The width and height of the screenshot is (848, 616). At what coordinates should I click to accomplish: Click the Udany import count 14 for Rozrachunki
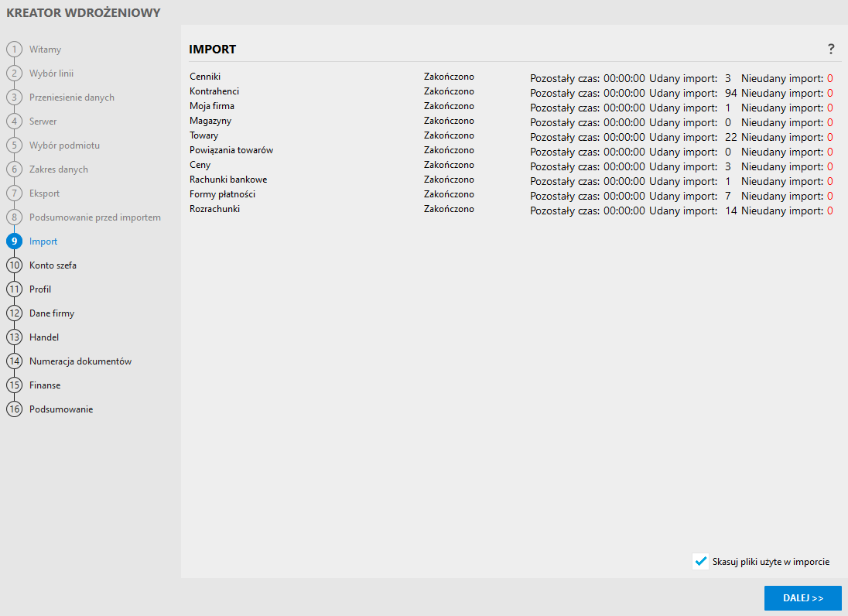(x=730, y=211)
